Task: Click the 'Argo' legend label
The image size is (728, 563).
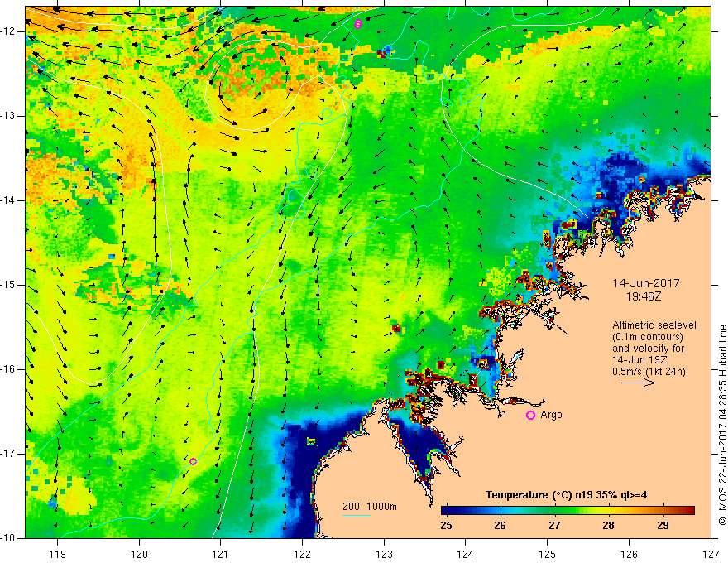Action: tap(551, 415)
